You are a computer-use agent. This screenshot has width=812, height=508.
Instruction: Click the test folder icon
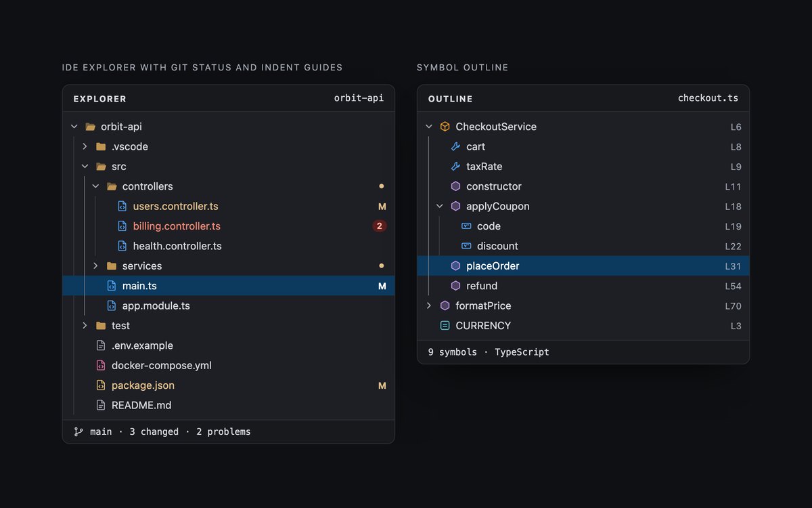tap(101, 326)
